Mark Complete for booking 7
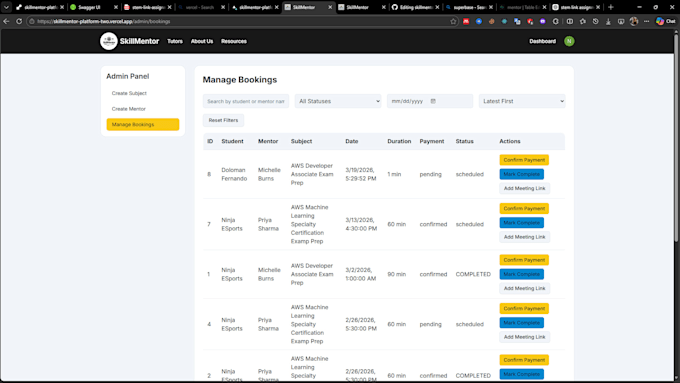 521,223
